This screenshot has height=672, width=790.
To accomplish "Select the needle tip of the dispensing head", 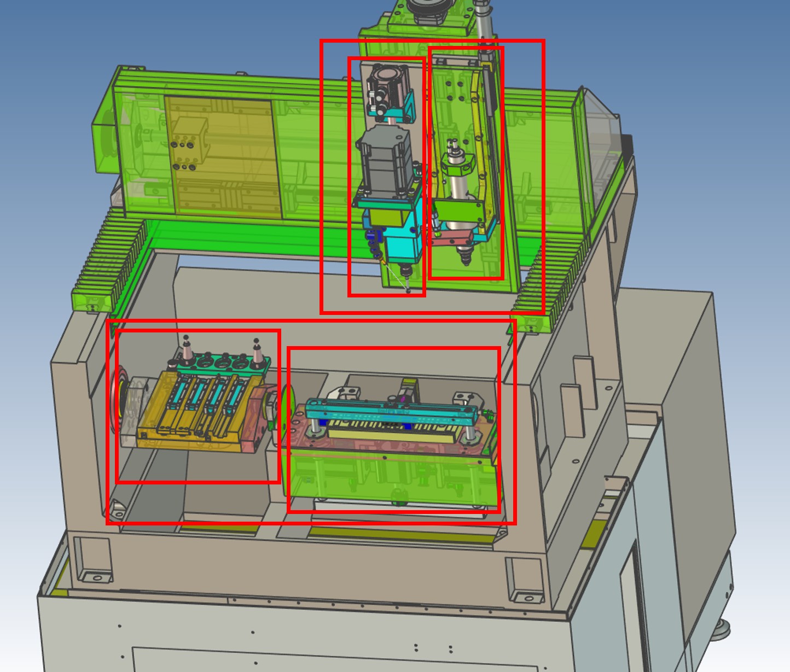I will point(408,291).
